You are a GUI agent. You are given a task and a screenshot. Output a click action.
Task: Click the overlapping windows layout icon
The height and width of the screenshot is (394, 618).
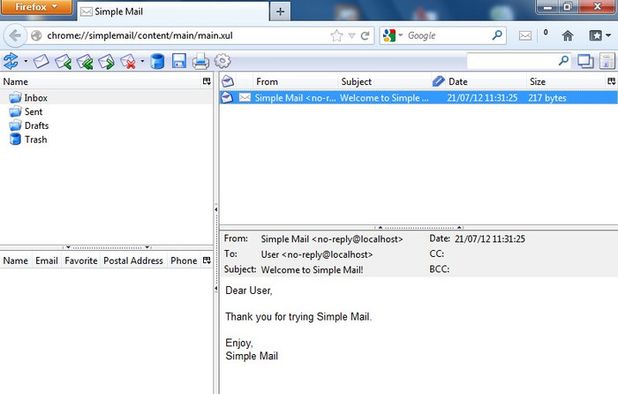tap(585, 61)
